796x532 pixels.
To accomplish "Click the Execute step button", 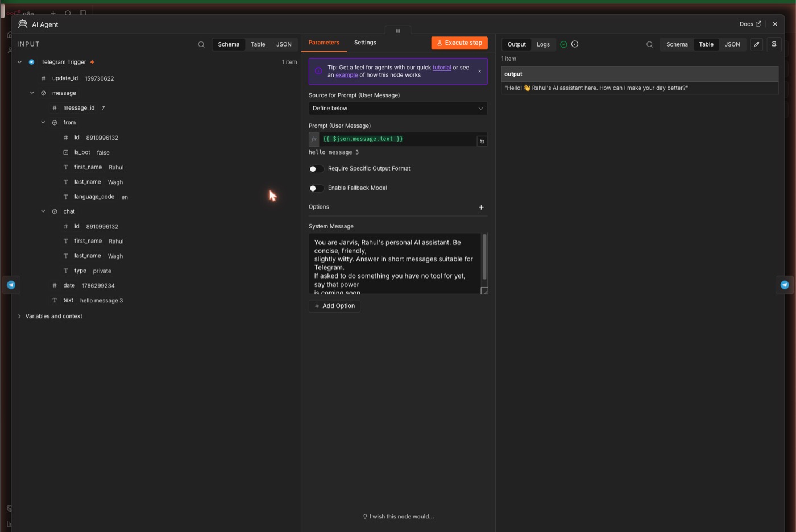I will click(x=459, y=43).
